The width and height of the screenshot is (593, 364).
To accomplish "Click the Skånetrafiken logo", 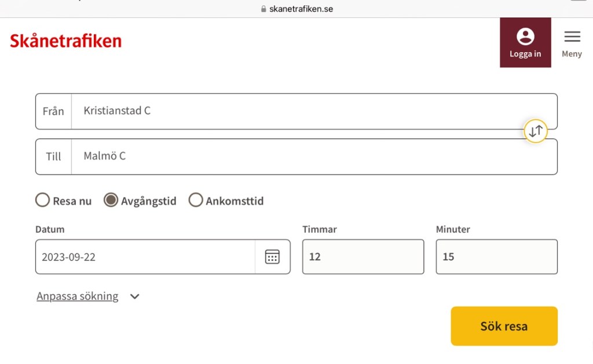I will (x=65, y=41).
